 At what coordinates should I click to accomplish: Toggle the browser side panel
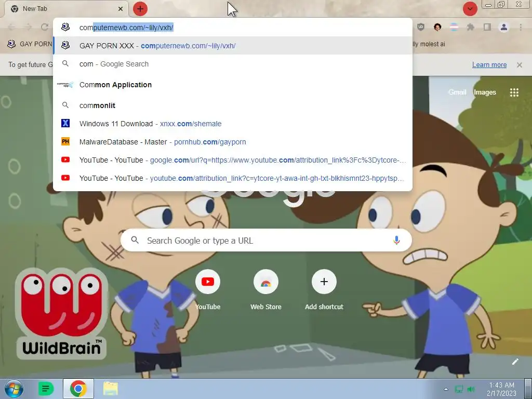point(487,27)
